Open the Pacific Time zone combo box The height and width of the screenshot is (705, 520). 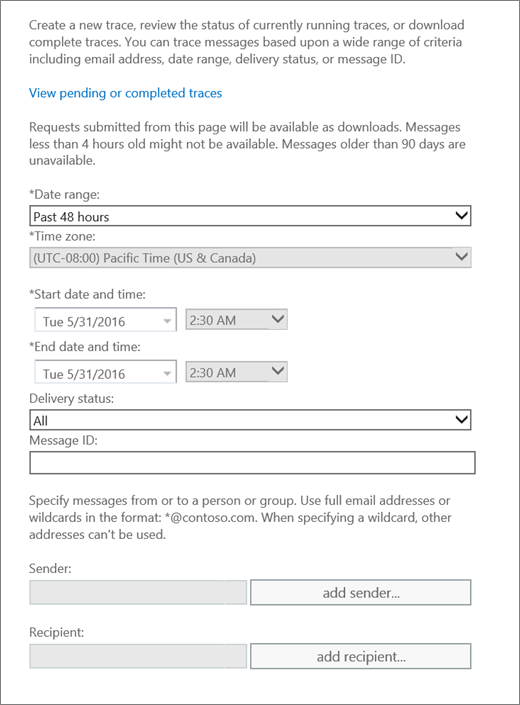pos(250,258)
